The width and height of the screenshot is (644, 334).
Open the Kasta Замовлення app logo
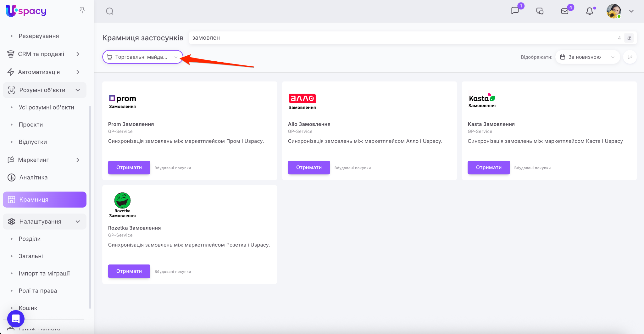[482, 100]
